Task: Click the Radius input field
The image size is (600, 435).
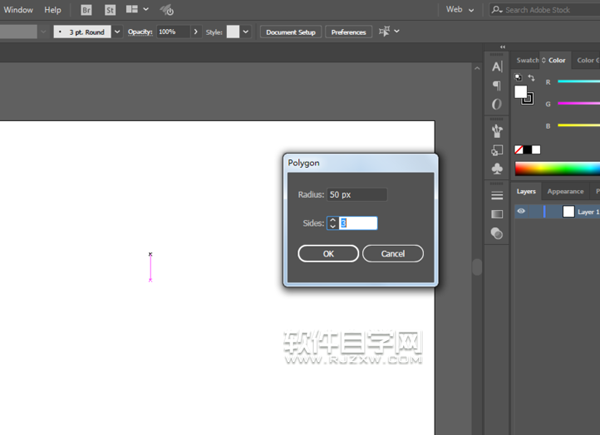Action: [x=357, y=194]
